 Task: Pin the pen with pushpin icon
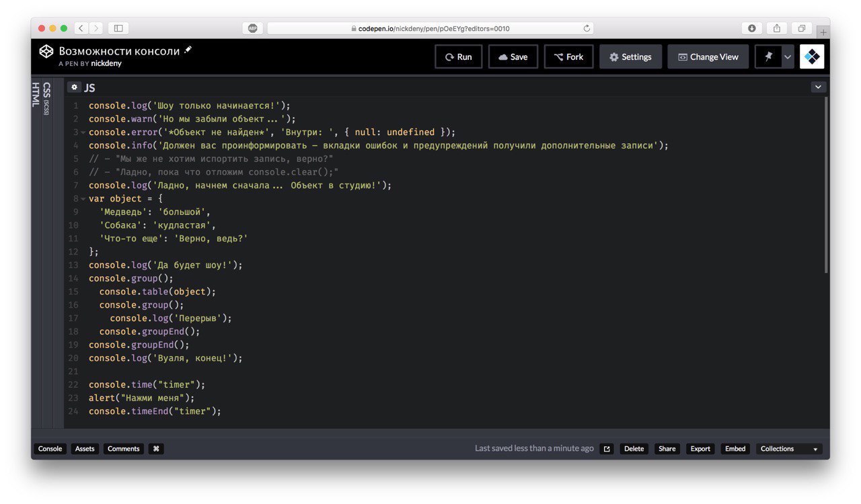(x=768, y=57)
